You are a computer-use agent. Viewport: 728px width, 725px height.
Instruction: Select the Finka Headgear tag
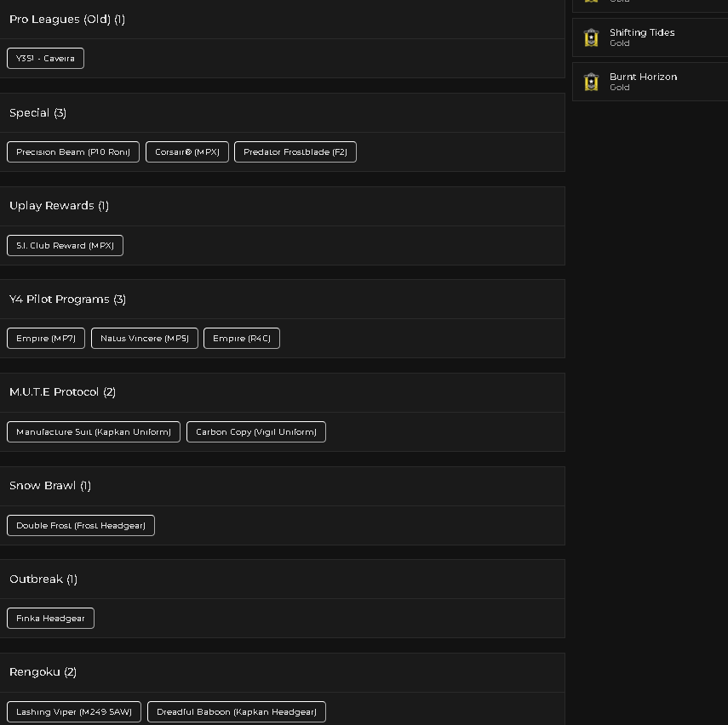[50, 619]
